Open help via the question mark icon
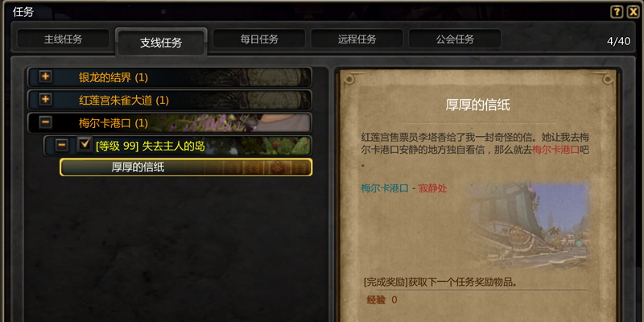This screenshot has width=644, height=322. pyautogui.click(x=617, y=12)
